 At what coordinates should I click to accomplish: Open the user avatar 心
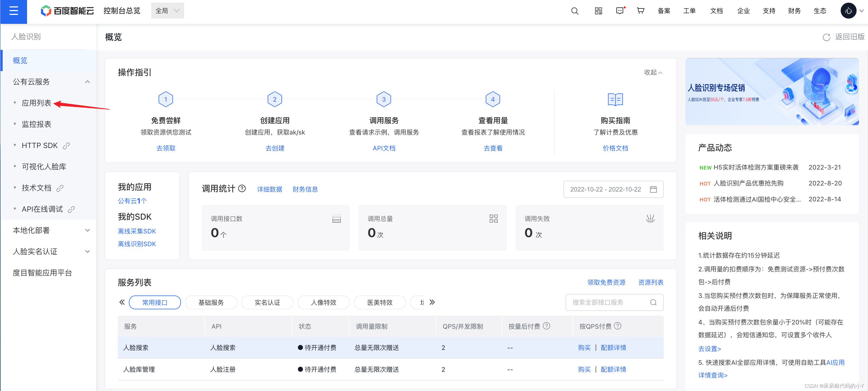(x=848, y=11)
